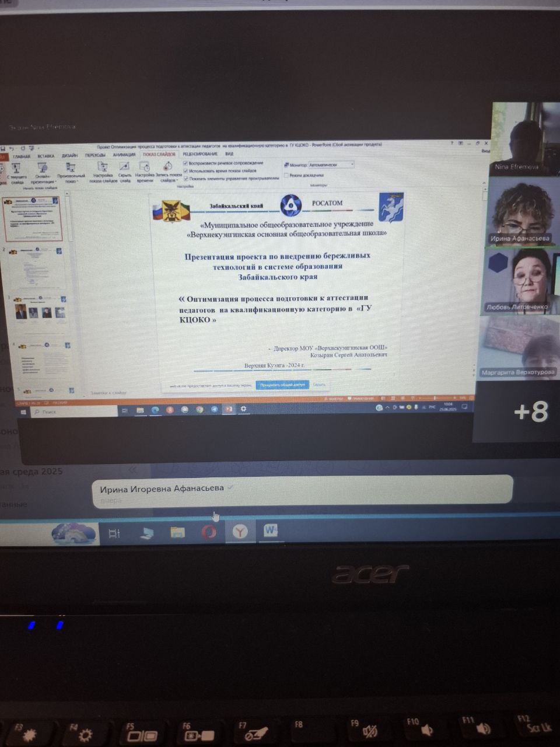Viewport: 560px width, 747px height.
Task: Open the 'ПЕРЕХОДЫ' ribbon tab
Action: coord(95,155)
